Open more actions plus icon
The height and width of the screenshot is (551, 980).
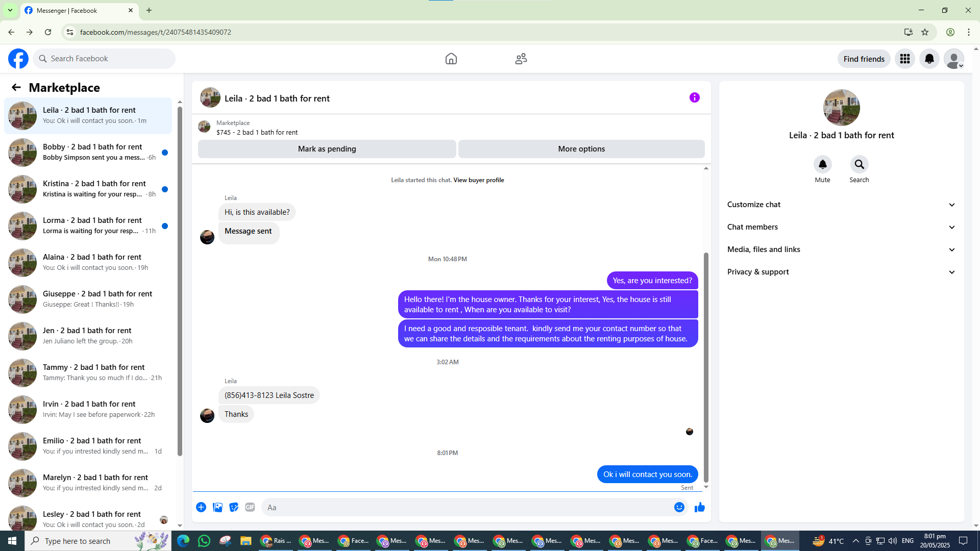click(201, 507)
